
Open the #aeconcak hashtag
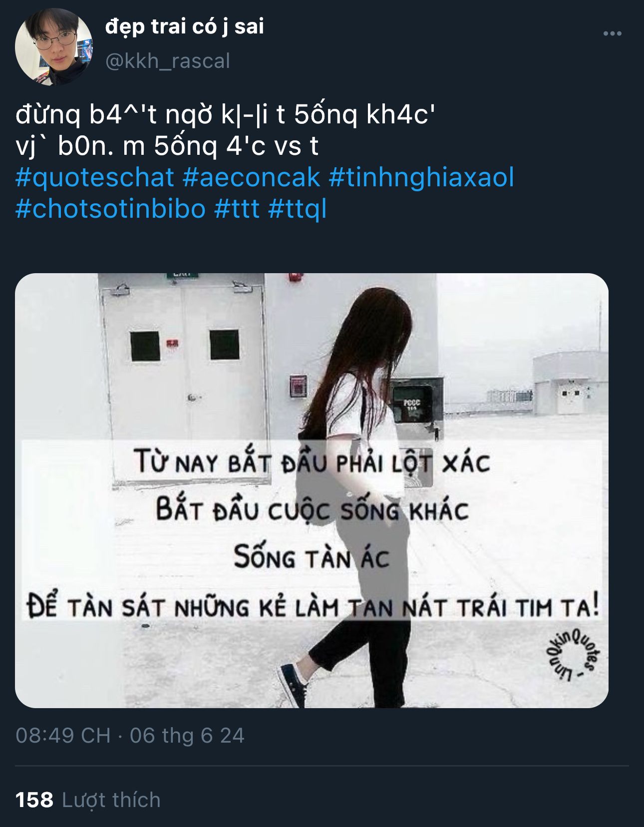251,178
